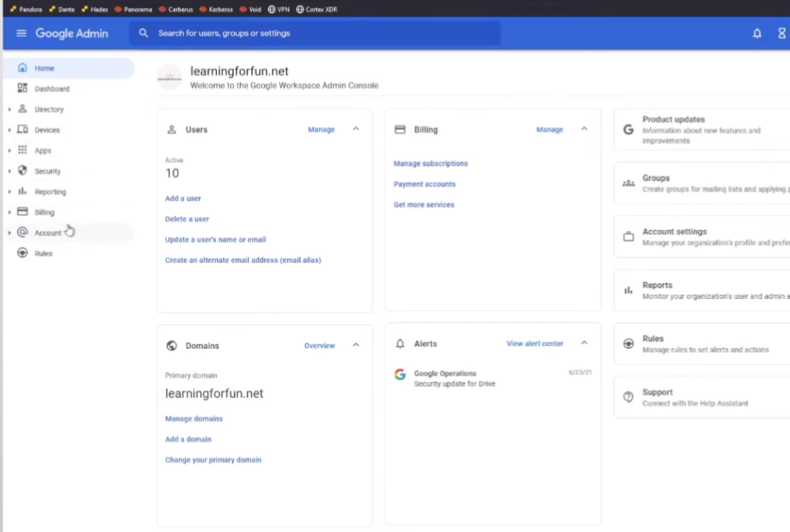The width and height of the screenshot is (790, 532).
Task: Click Create an alternate email address link
Action: tap(243, 260)
